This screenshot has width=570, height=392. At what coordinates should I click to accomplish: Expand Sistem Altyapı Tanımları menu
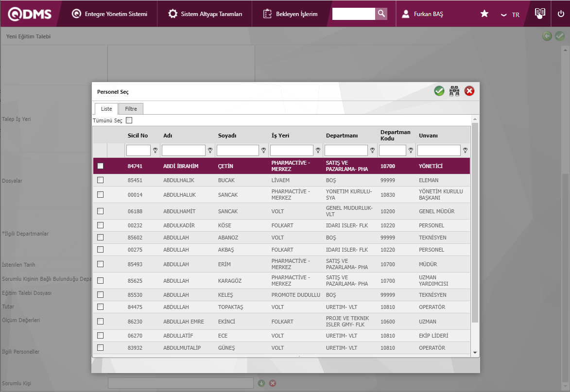pos(205,14)
